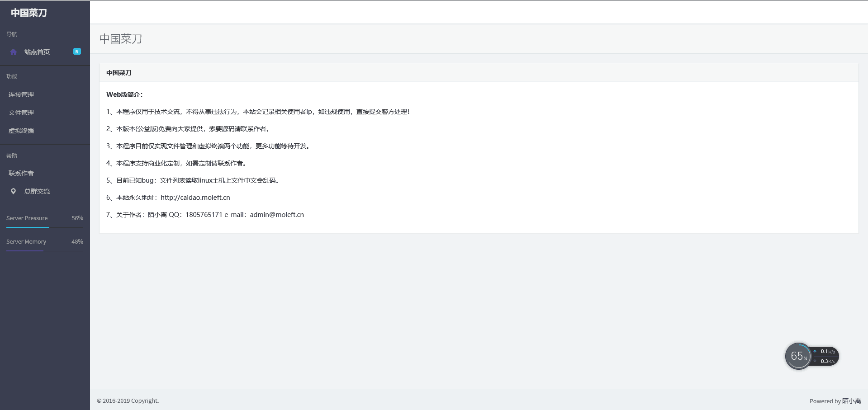The image size is (868, 410).
Task: Click the 功能 section label
Action: [12, 76]
